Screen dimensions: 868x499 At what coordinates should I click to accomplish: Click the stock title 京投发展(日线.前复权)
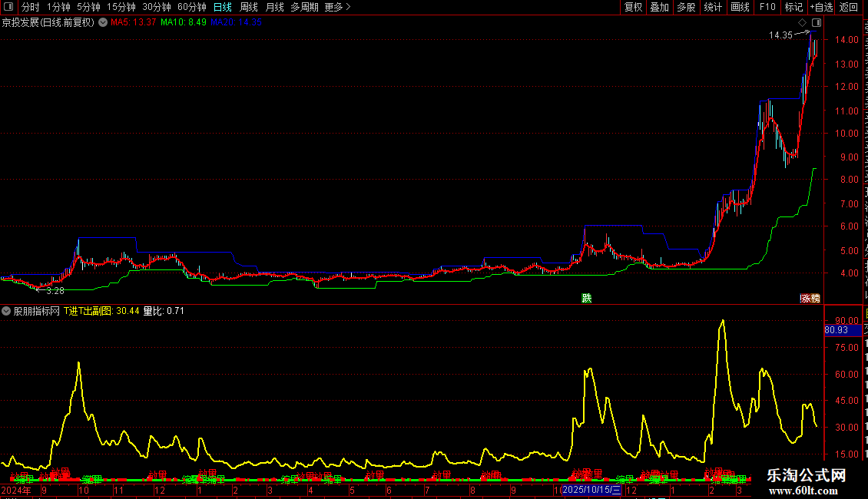pos(48,23)
